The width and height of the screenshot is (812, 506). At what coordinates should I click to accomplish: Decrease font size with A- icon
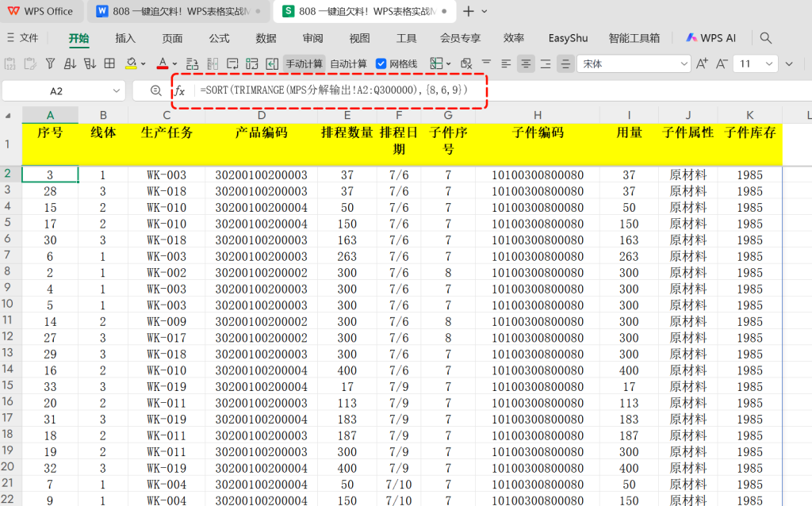pyautogui.click(x=722, y=63)
